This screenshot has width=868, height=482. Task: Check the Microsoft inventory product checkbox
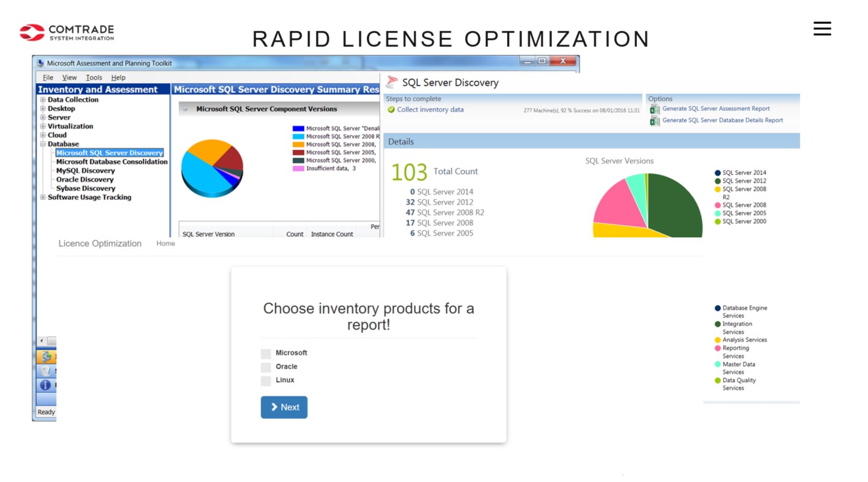266,354
